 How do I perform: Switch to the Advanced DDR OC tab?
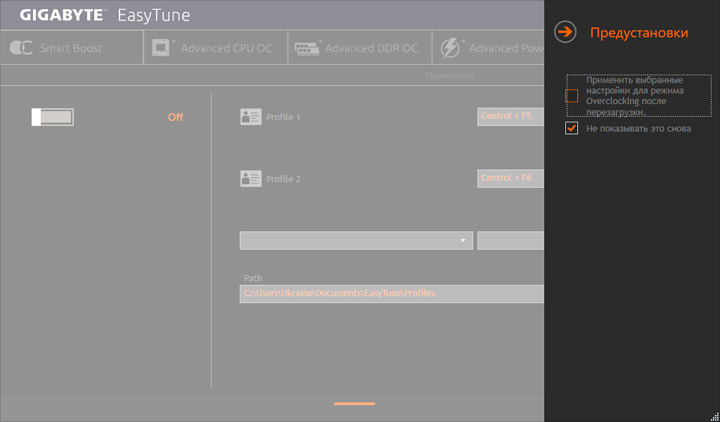tap(360, 47)
